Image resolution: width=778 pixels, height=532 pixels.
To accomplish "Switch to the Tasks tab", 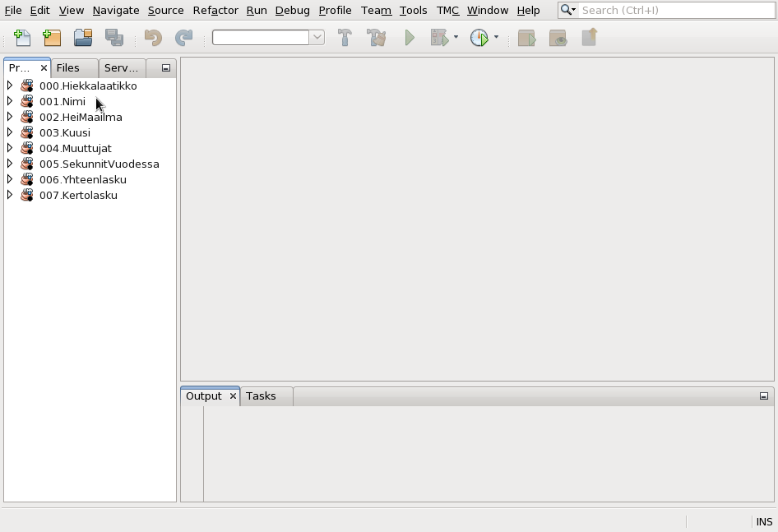I will pyautogui.click(x=266, y=396).
